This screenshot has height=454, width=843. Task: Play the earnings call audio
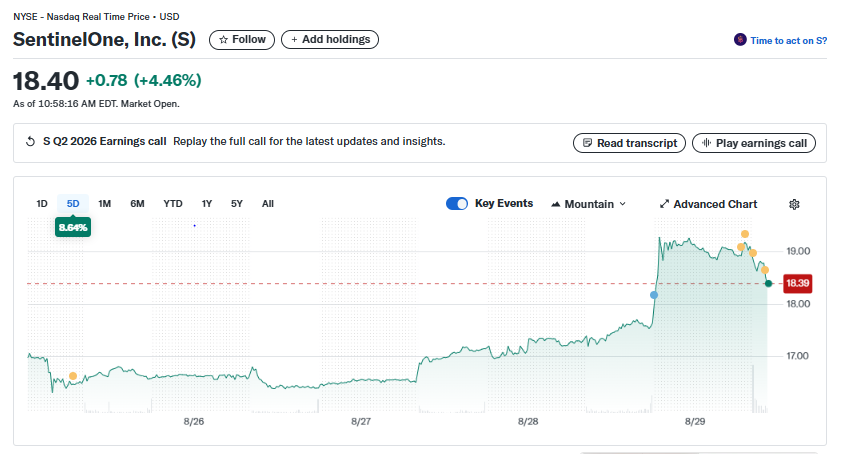pos(754,143)
